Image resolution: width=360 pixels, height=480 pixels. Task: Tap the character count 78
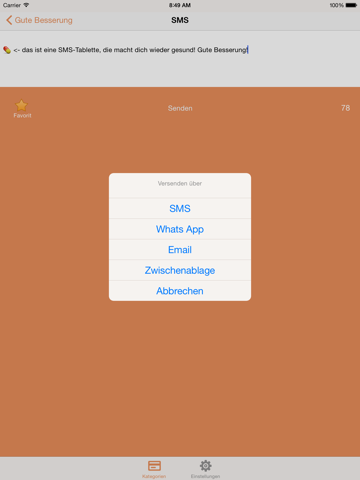coord(345,108)
